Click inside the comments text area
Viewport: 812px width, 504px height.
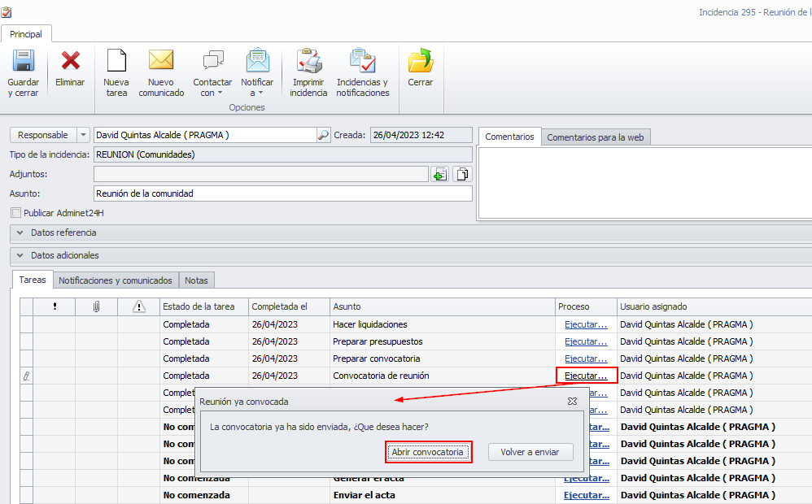644,183
